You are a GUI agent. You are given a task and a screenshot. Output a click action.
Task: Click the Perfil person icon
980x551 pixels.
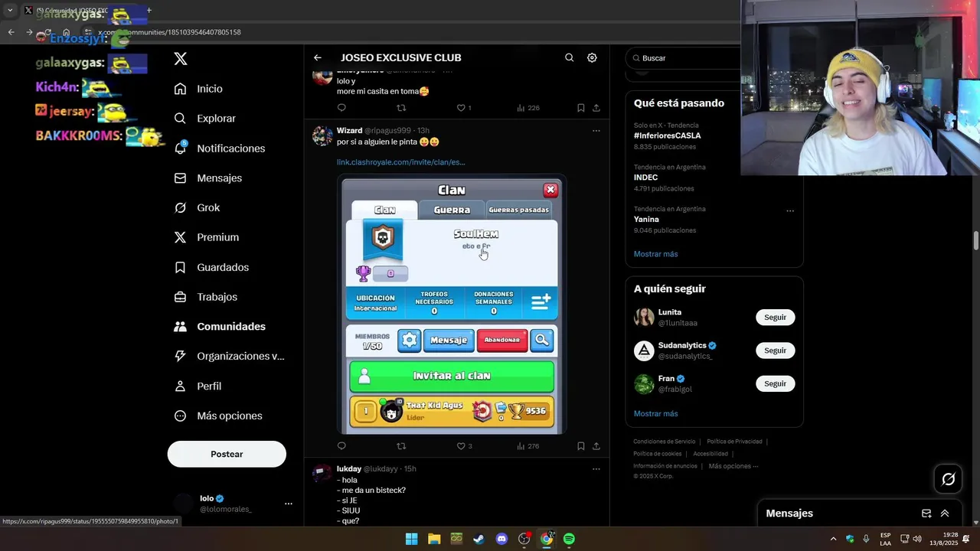[180, 386]
